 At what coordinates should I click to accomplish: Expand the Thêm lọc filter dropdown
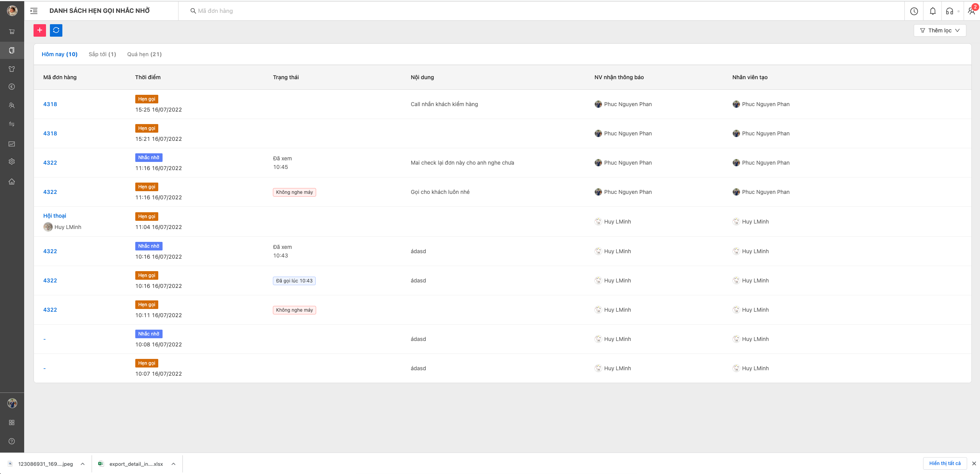(x=940, y=30)
